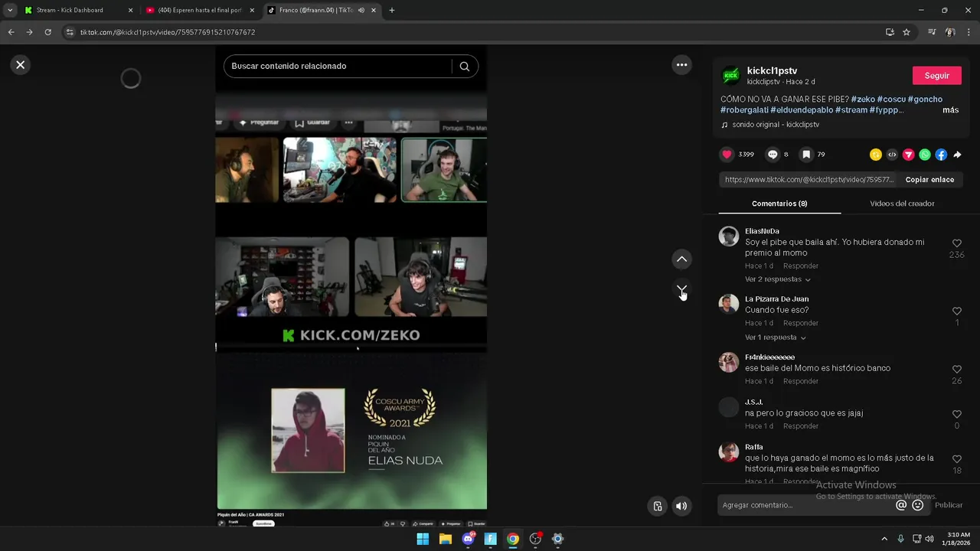Open a new browser tab with plus
The image size is (980, 551).
click(392, 11)
